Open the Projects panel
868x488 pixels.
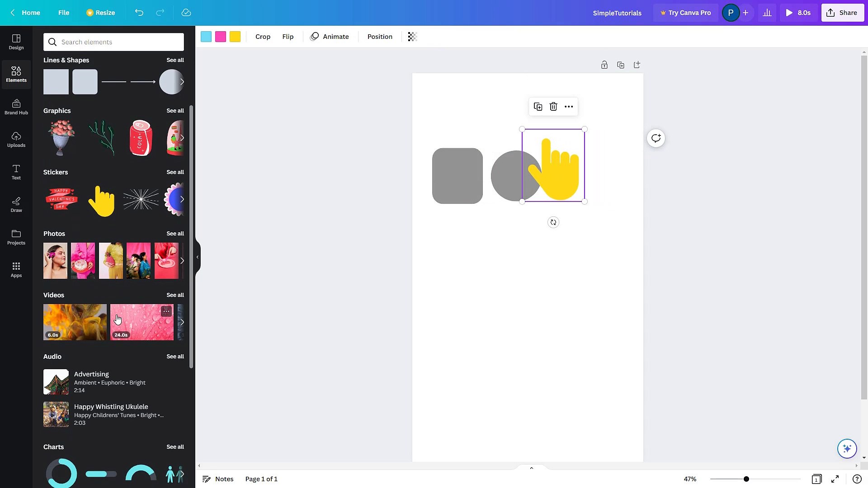pyautogui.click(x=16, y=237)
